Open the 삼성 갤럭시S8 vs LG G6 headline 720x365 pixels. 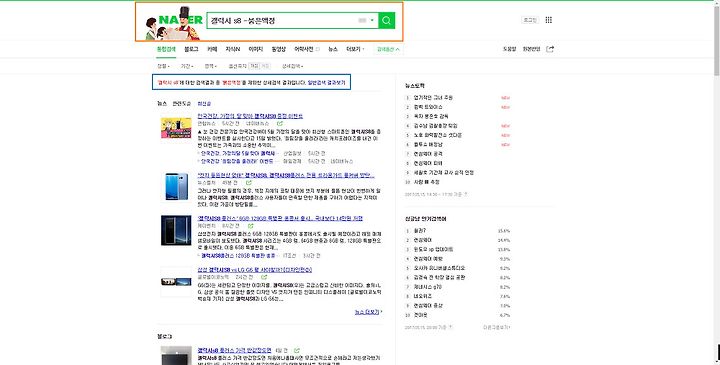click(x=254, y=270)
